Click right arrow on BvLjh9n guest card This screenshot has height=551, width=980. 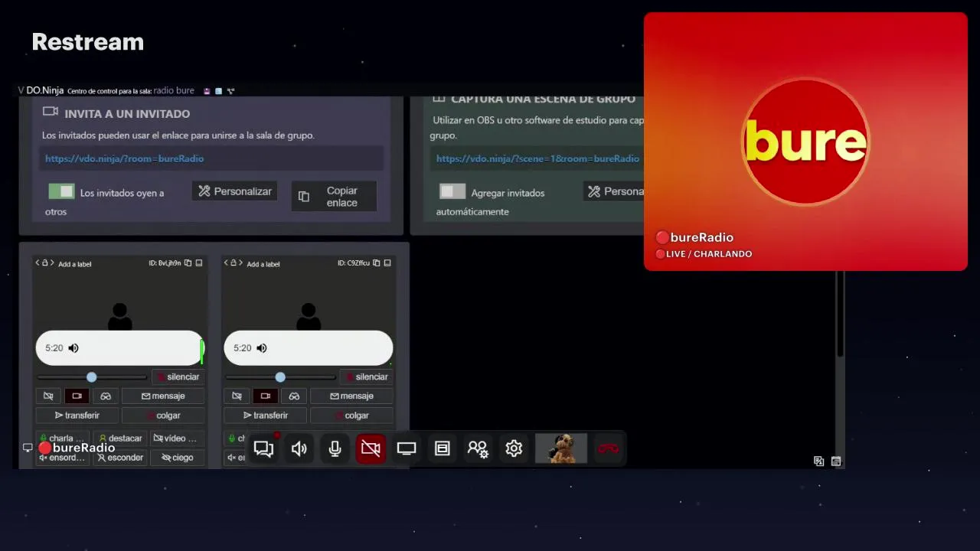tap(52, 263)
